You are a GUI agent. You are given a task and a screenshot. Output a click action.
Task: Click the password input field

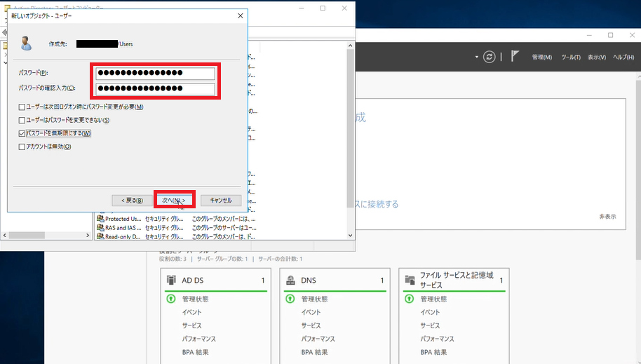[156, 73]
